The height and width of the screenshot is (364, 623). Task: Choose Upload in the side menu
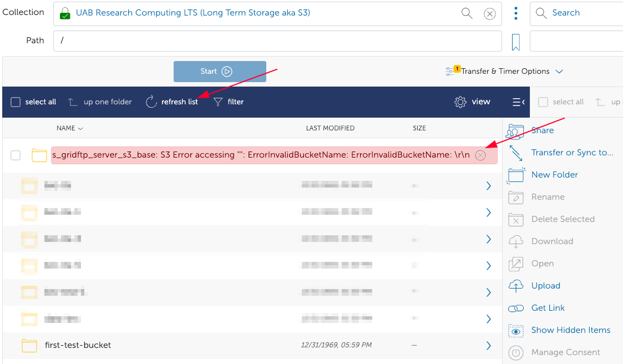click(x=545, y=286)
